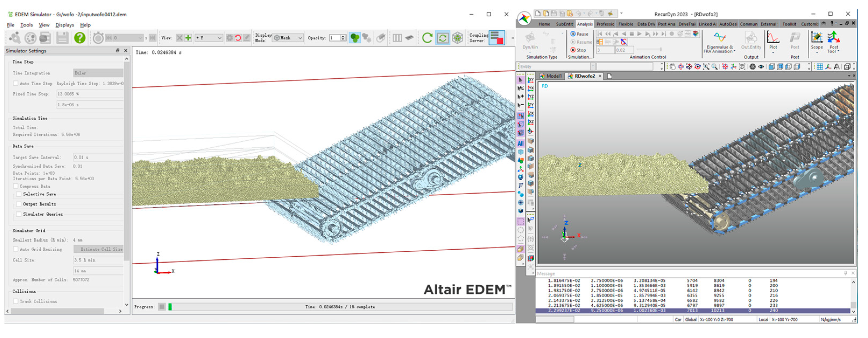Click the green refresh viewer icon
This screenshot has height=338, width=868.
(427, 38)
